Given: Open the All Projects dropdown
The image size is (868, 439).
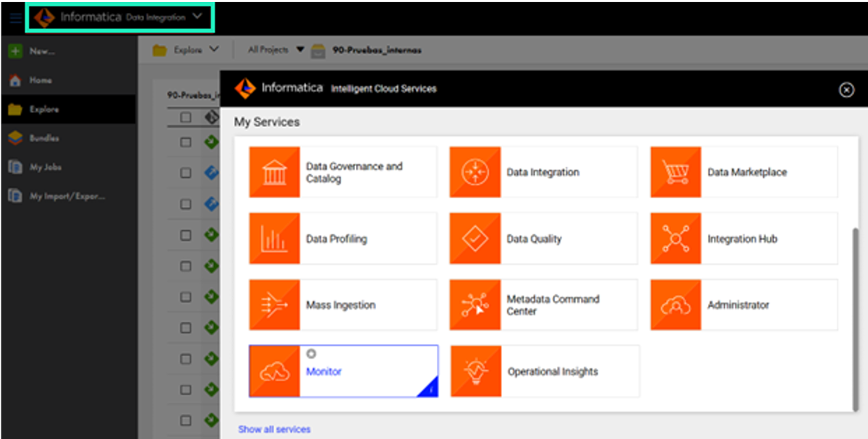Looking at the screenshot, I should tap(276, 50).
